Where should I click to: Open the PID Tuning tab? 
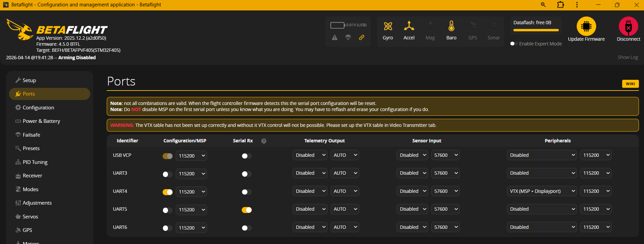point(35,162)
